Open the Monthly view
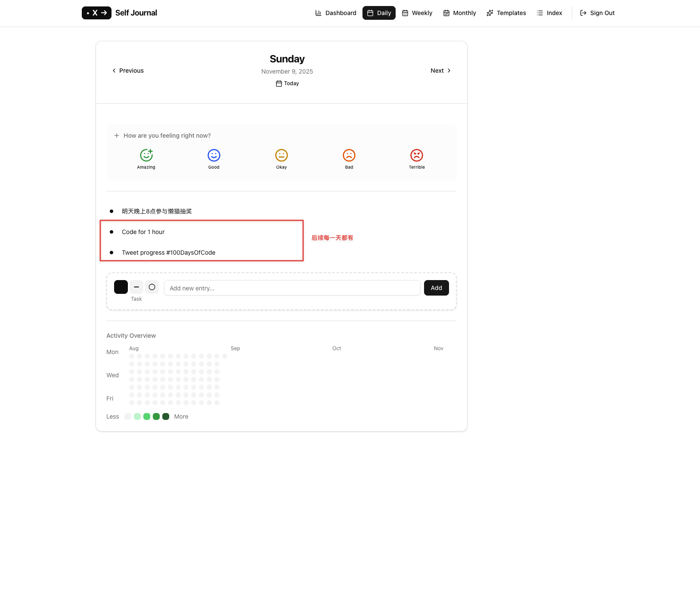The image size is (700, 592). [x=459, y=13]
